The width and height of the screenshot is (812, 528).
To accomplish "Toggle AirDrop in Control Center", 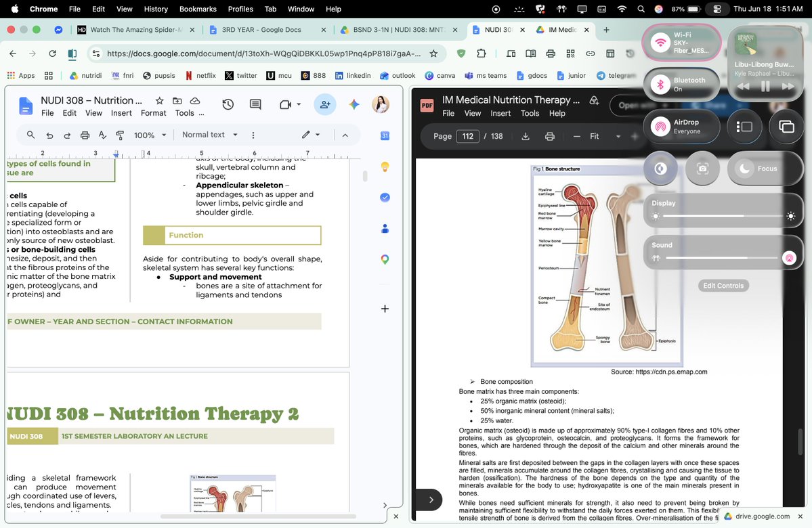I will pos(660,127).
